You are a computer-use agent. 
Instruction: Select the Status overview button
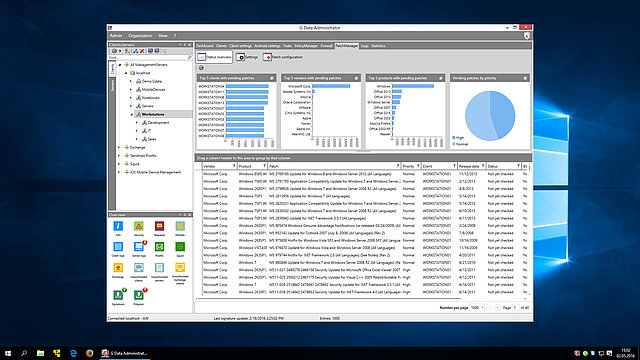214,57
